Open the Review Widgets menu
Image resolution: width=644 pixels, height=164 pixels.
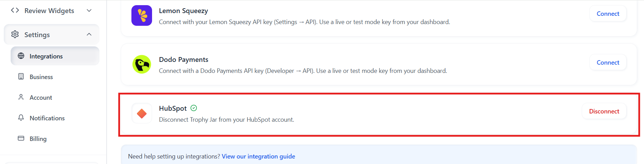[x=52, y=10]
